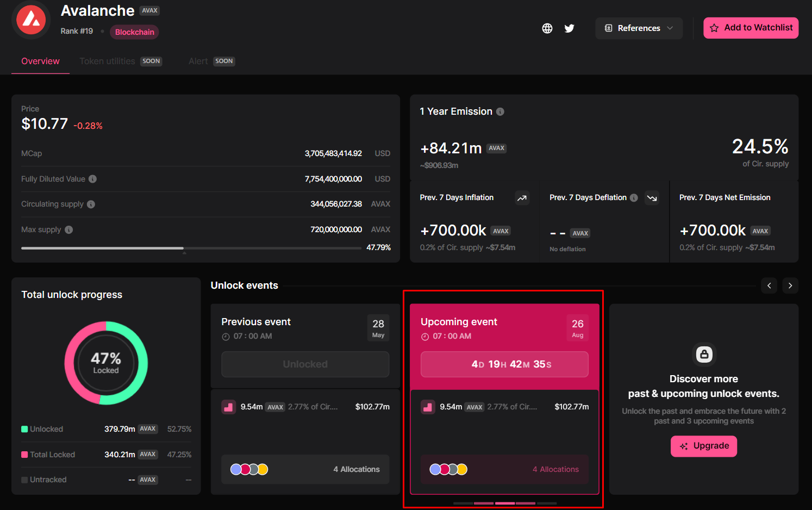This screenshot has width=812, height=510.
Task: Click the Max supply info icon
Action: (x=69, y=229)
